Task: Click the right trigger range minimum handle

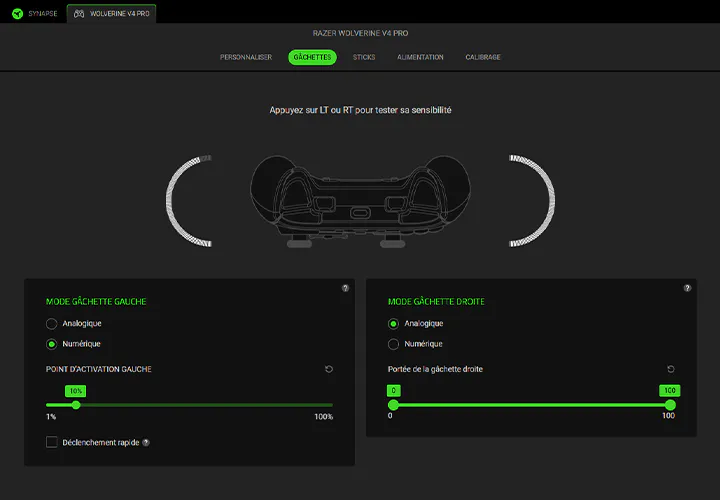Action: [393, 405]
